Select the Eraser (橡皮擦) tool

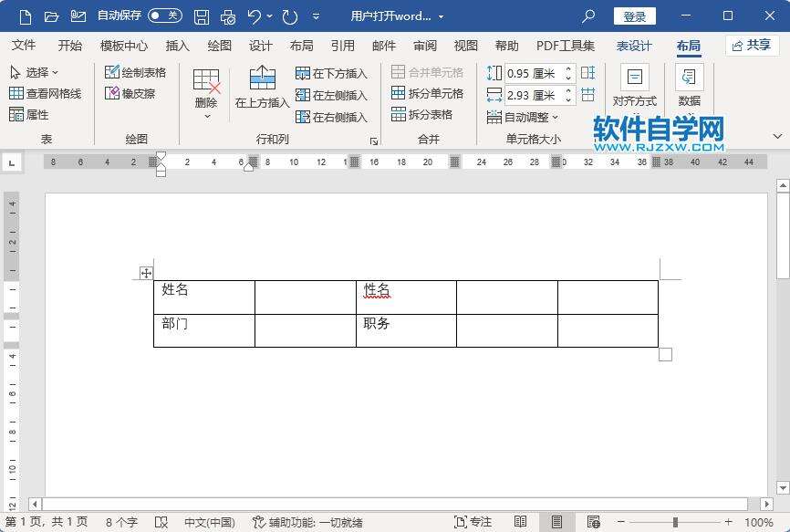pos(112,93)
